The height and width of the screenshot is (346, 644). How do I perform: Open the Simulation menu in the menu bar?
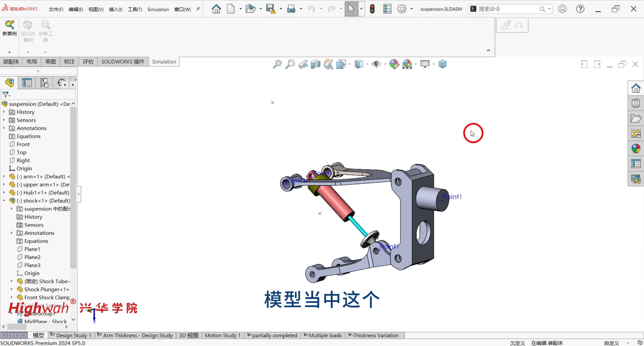tap(158, 9)
